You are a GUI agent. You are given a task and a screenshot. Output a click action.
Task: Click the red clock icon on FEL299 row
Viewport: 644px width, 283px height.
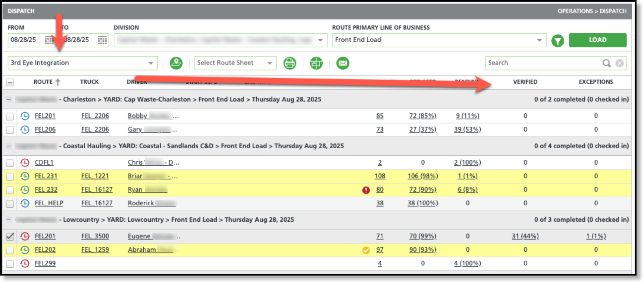25,264
